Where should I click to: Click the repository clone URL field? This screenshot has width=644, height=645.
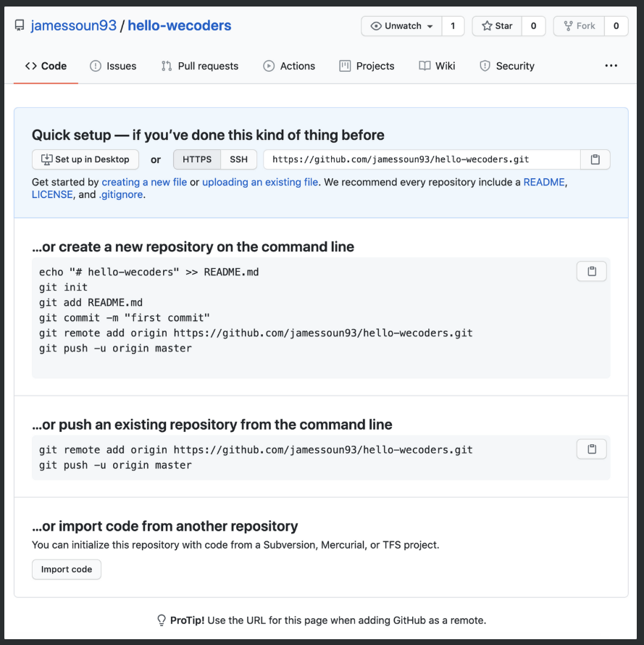tap(422, 159)
